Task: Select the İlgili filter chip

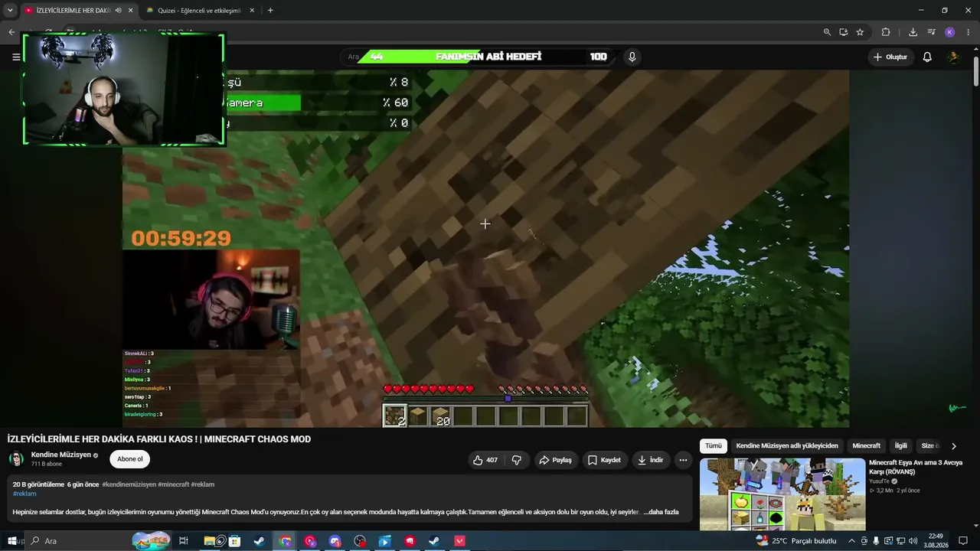Action: (x=901, y=445)
